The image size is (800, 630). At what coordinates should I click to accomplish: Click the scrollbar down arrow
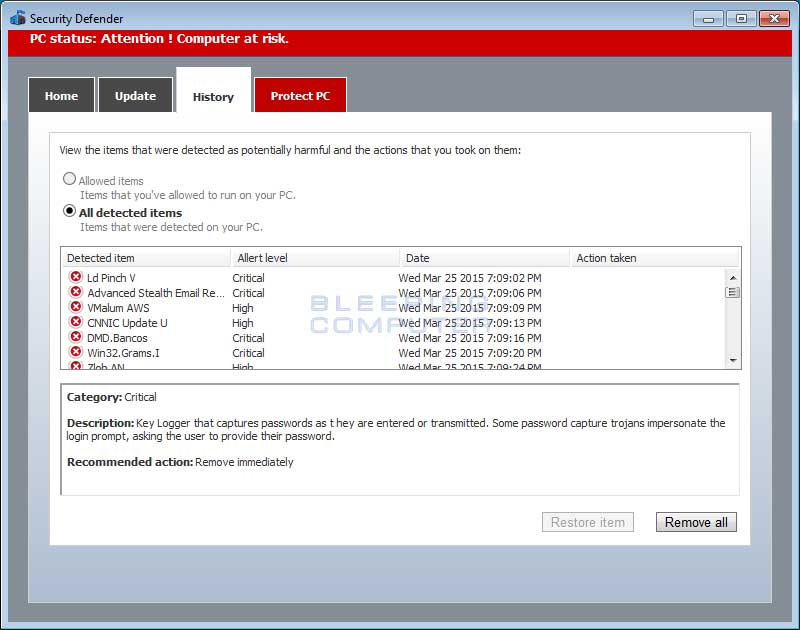pos(733,360)
